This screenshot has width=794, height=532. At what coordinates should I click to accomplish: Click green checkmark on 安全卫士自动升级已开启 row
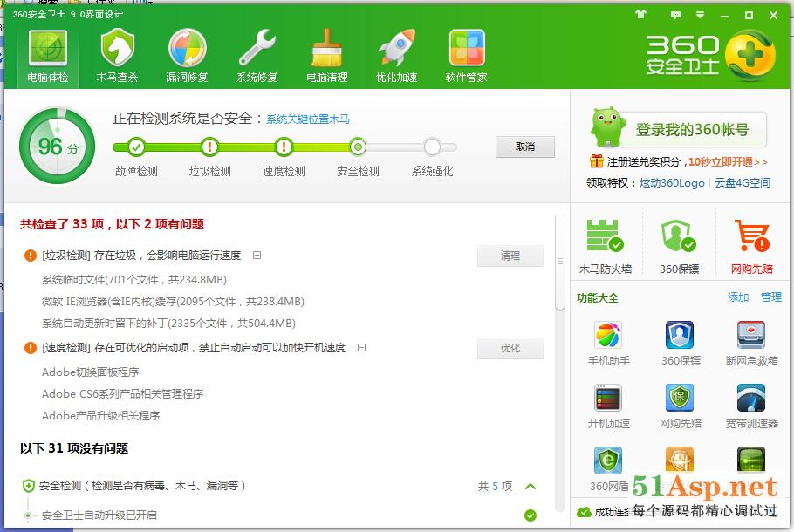(530, 515)
